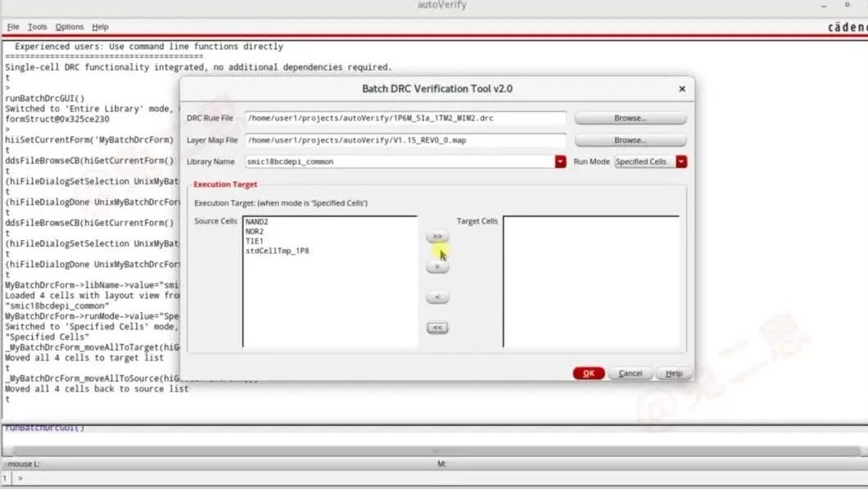Screen dimensions: 868x489
Task: Click the DRC Rule File path field
Action: (x=405, y=118)
